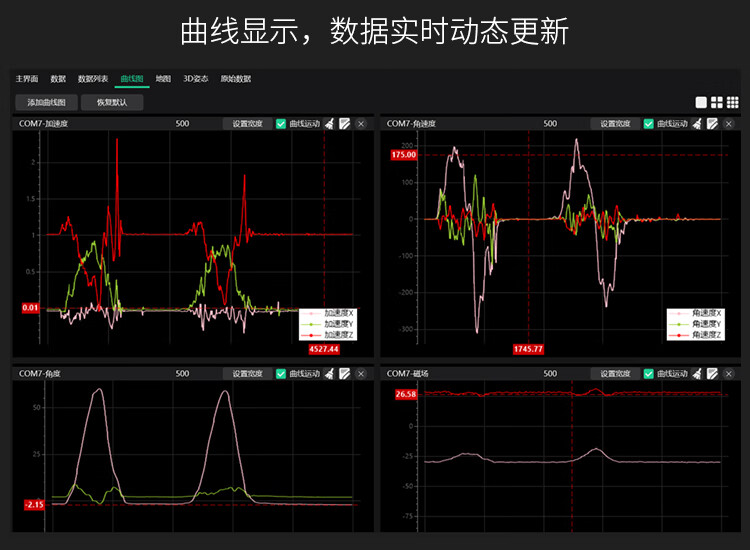
Task: Disable 曲线运动 on the 角度 chart
Action: [281, 374]
